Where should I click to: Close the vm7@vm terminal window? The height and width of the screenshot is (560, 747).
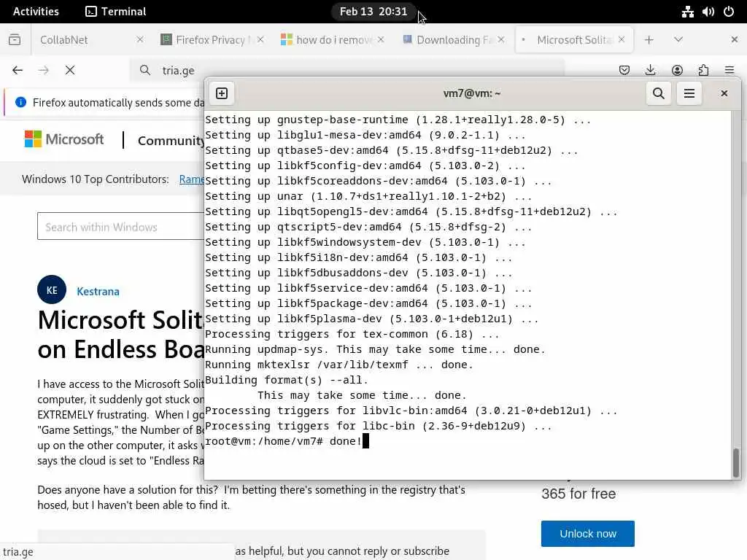click(724, 93)
